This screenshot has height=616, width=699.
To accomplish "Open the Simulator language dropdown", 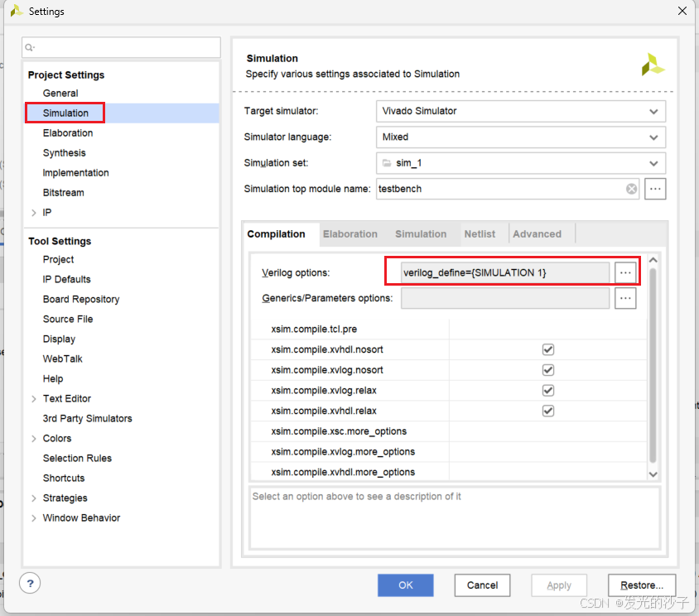I will pyautogui.click(x=521, y=137).
